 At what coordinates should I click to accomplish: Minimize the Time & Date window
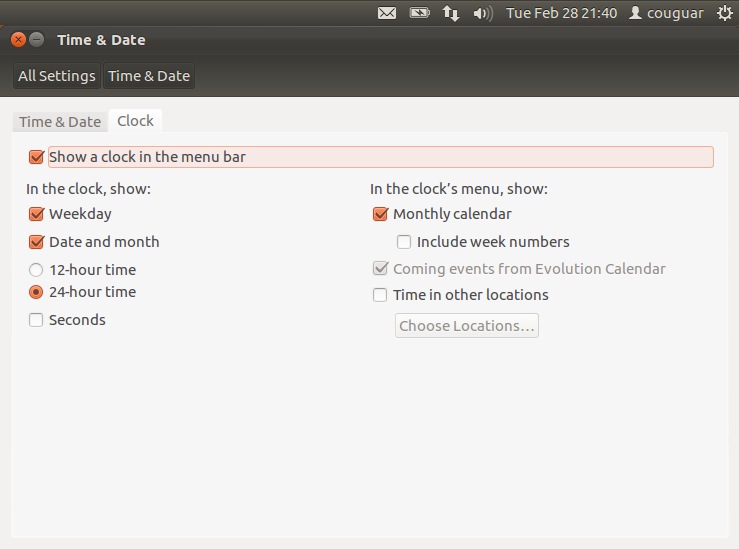pyautogui.click(x=37, y=40)
